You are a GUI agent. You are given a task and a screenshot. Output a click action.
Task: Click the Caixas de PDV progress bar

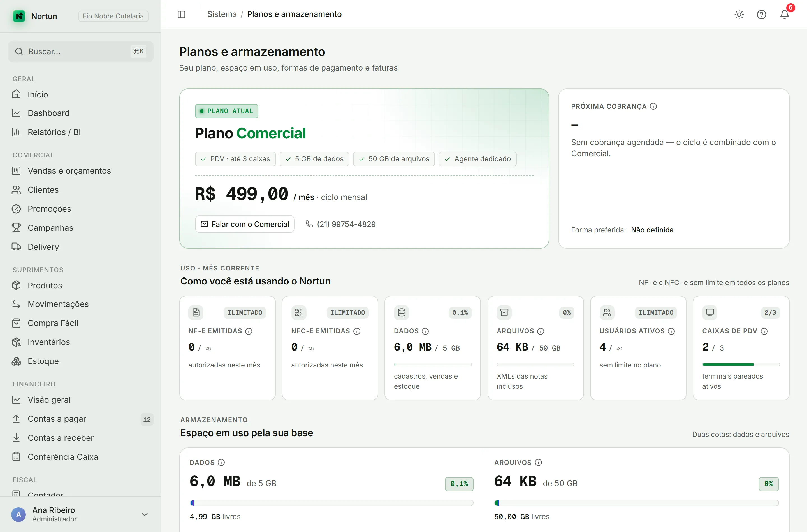coord(741,364)
